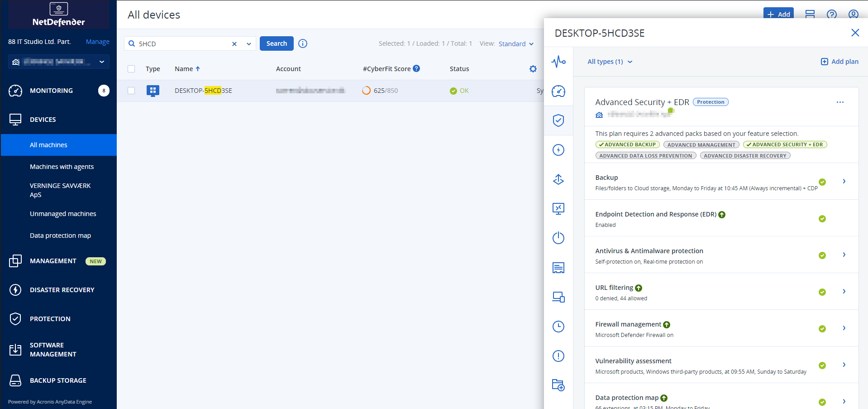Viewport: 868px width, 409px height.
Task: Open the account profile icon top right
Action: 853,14
